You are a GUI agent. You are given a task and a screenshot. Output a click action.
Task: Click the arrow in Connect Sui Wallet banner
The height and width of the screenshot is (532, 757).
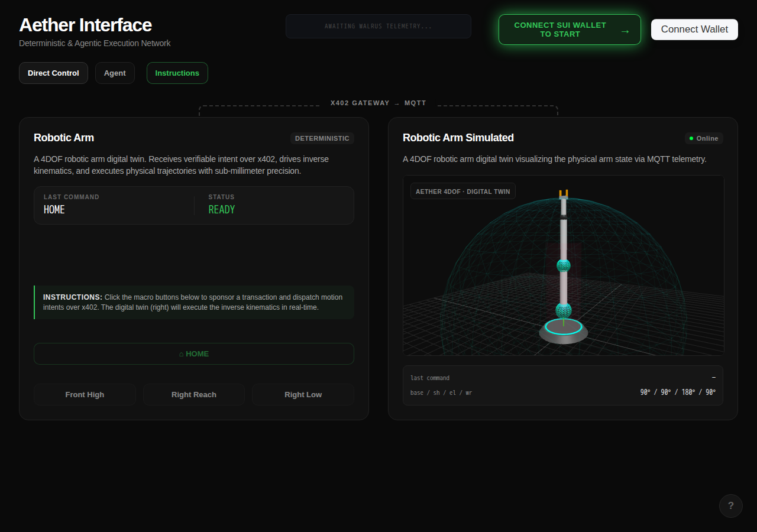625,30
